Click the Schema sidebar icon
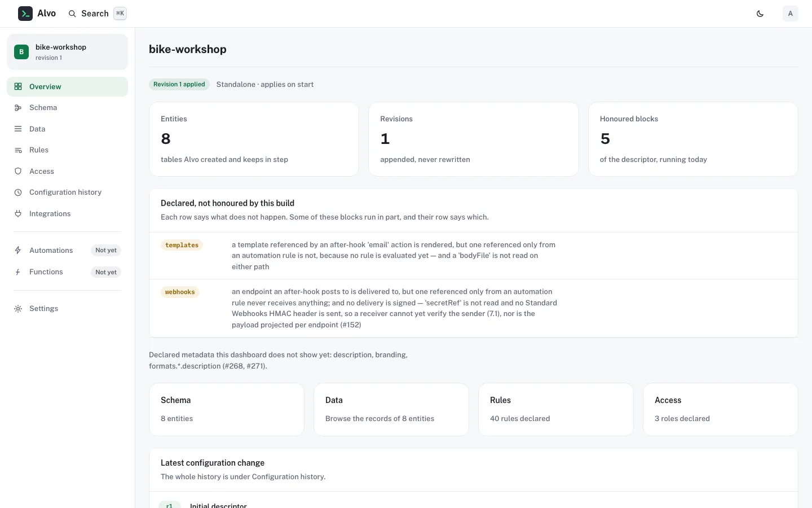Image resolution: width=812 pixels, height=508 pixels. pyautogui.click(x=18, y=108)
